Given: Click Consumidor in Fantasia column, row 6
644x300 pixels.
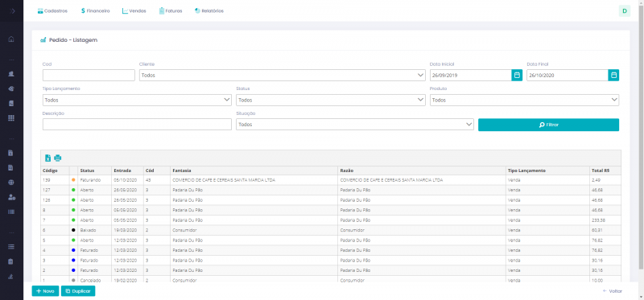Looking at the screenshot, I should click(x=184, y=230).
